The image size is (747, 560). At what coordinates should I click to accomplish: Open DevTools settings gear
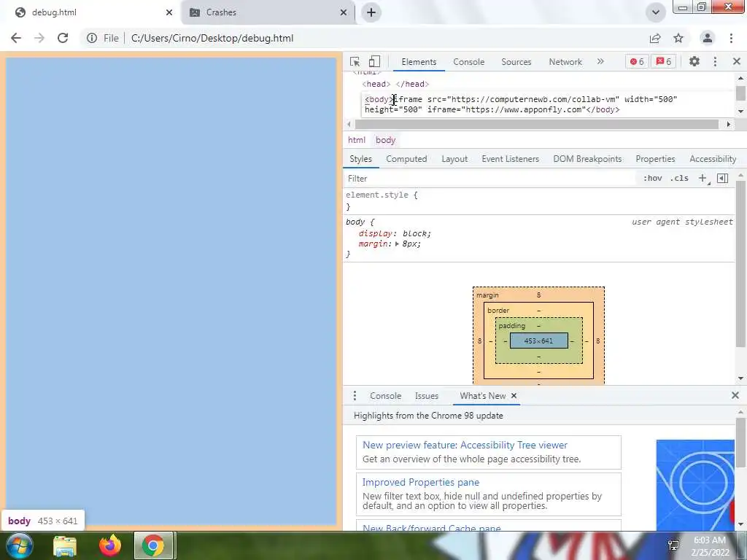tap(694, 61)
